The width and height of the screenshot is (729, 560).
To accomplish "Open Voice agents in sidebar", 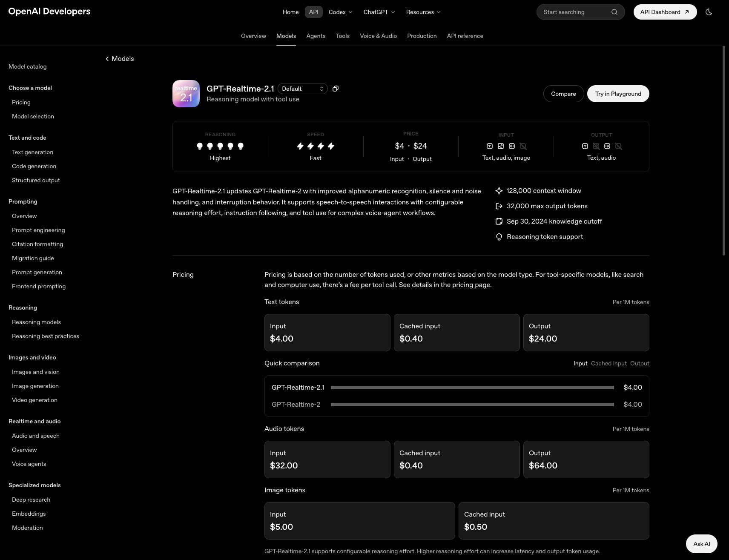I will pyautogui.click(x=29, y=464).
